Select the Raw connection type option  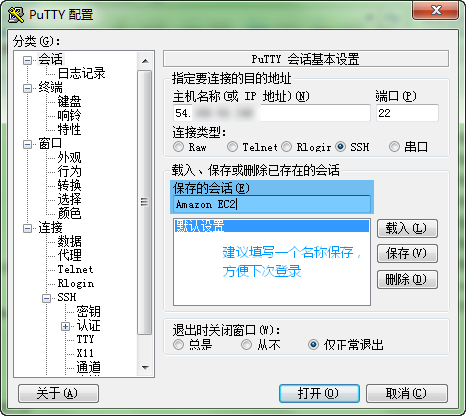point(178,147)
